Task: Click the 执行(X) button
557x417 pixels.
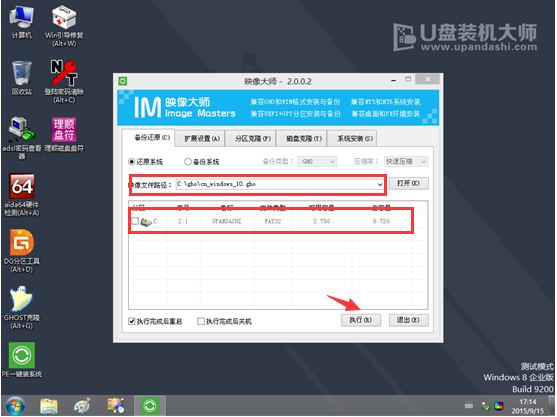Action: tap(361, 320)
